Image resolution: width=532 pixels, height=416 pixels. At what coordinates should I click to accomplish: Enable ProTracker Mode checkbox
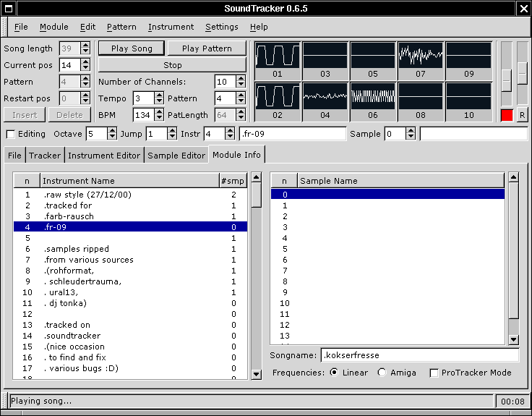click(434, 373)
